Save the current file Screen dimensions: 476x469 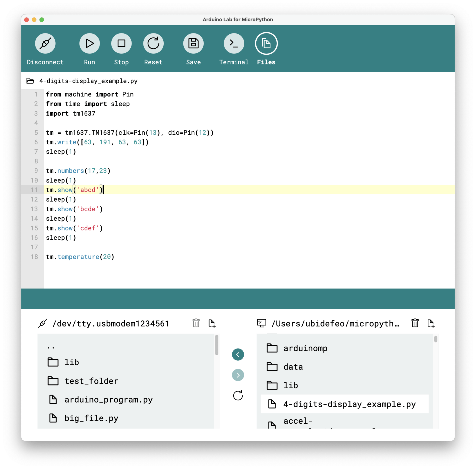point(193,43)
